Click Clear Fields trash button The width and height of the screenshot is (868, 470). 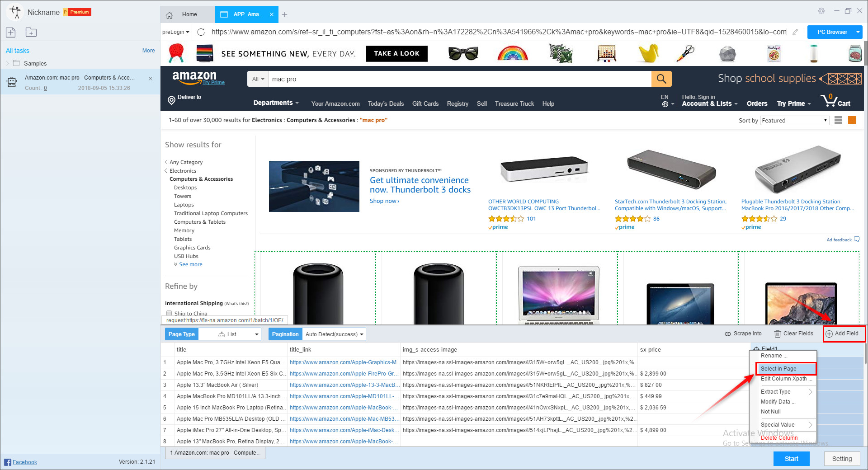coord(794,334)
